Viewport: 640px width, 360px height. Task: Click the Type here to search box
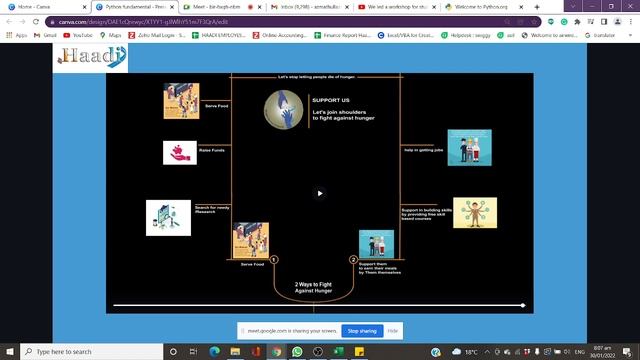point(91,351)
